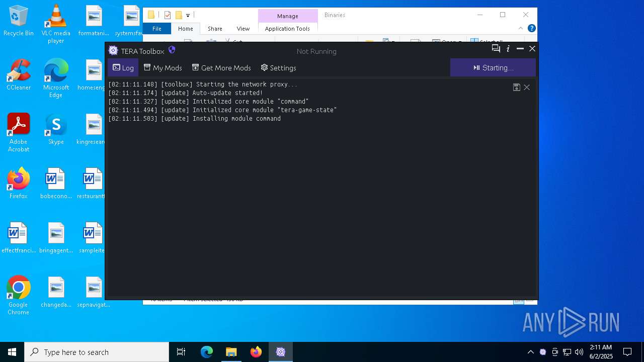Click the save log icon

(x=516, y=87)
